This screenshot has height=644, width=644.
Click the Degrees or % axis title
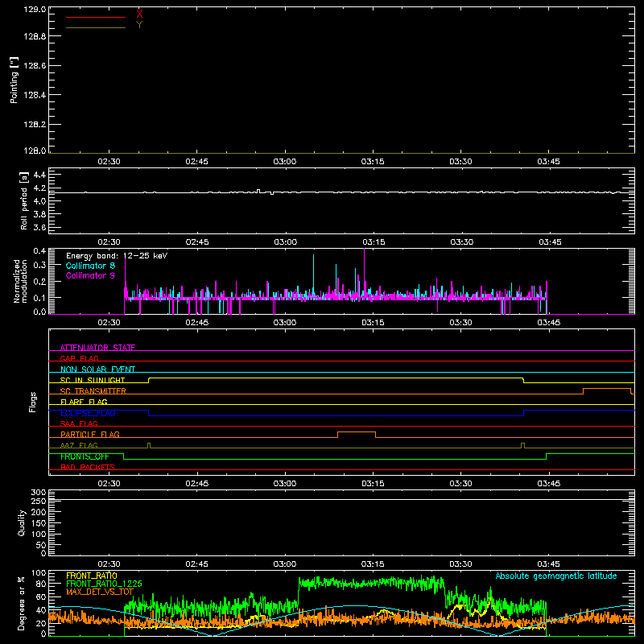click(x=22, y=603)
